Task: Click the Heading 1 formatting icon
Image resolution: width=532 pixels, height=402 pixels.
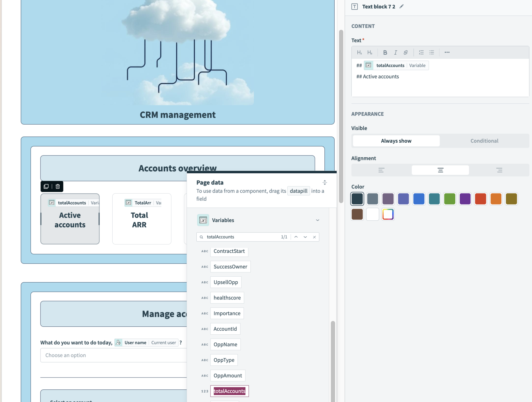Action: point(359,52)
